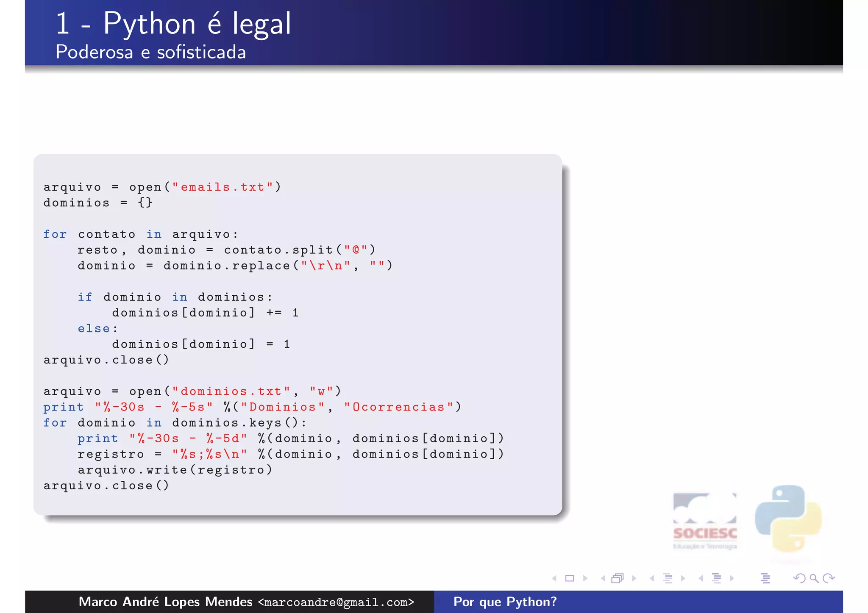Go to previous slide arrow in navigation bar

554,578
